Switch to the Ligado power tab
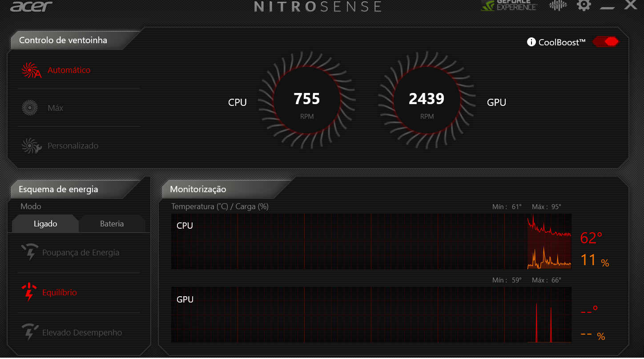This screenshot has height=359, width=644. click(45, 224)
